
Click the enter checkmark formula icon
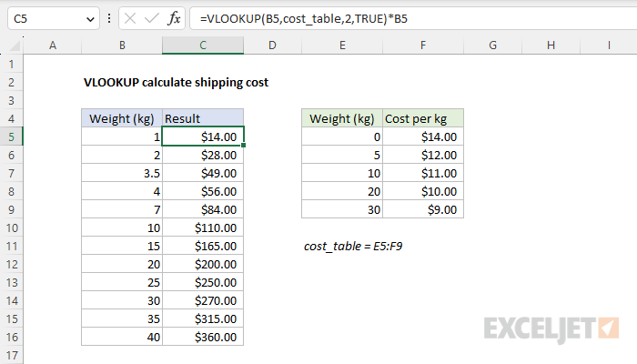pyautogui.click(x=152, y=18)
